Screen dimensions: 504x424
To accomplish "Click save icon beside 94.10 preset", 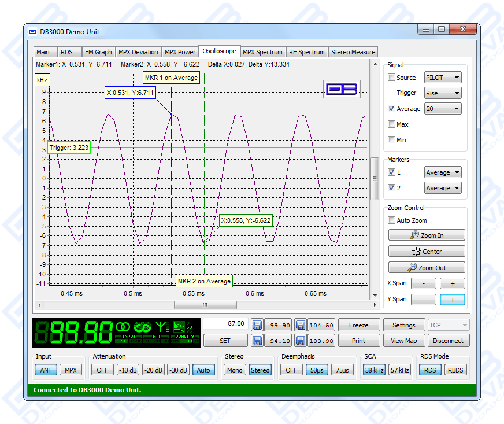I will (257, 341).
